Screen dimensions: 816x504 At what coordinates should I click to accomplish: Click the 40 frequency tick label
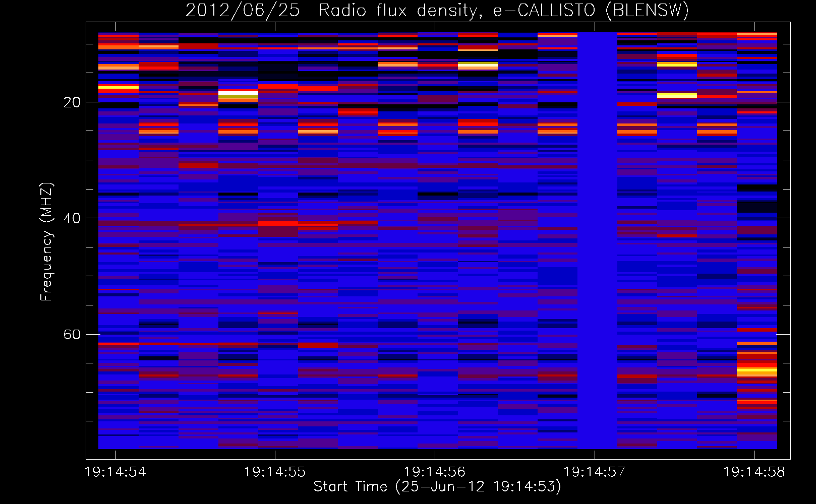[x=72, y=219]
